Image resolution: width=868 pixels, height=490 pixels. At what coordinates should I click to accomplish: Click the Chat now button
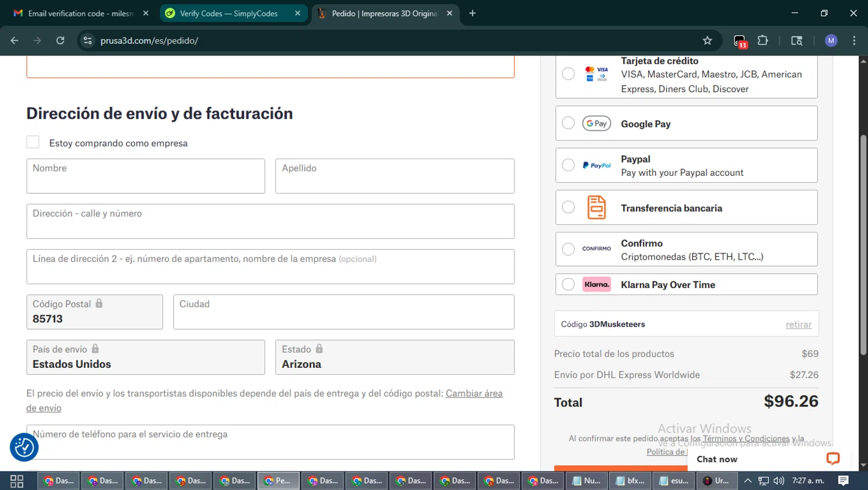click(x=768, y=459)
